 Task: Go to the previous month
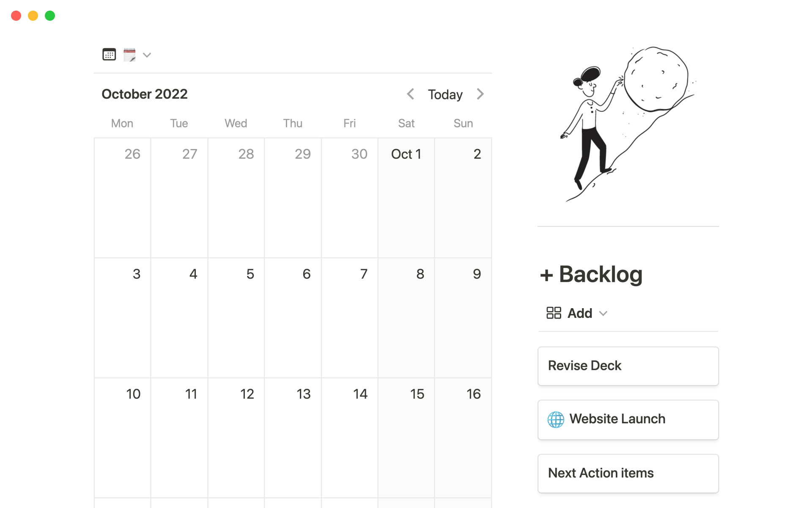[410, 94]
